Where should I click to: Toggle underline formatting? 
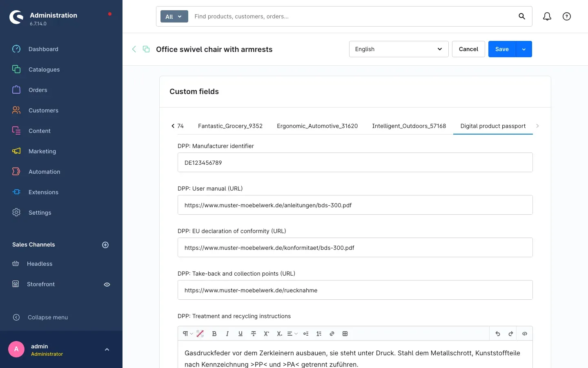point(241,334)
